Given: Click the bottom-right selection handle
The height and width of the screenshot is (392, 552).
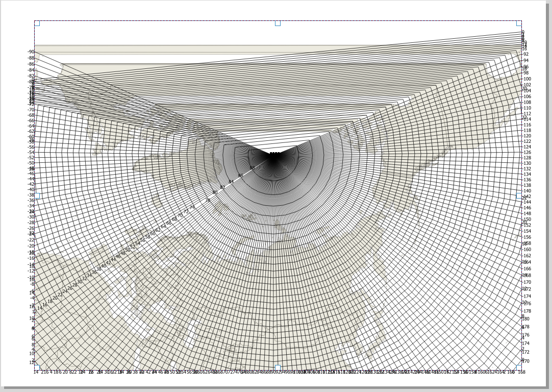Looking at the screenshot, I should (519, 367).
